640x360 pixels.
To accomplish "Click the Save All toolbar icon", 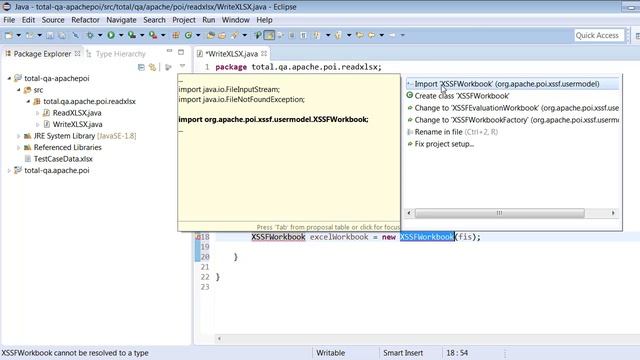I will 62,36.
